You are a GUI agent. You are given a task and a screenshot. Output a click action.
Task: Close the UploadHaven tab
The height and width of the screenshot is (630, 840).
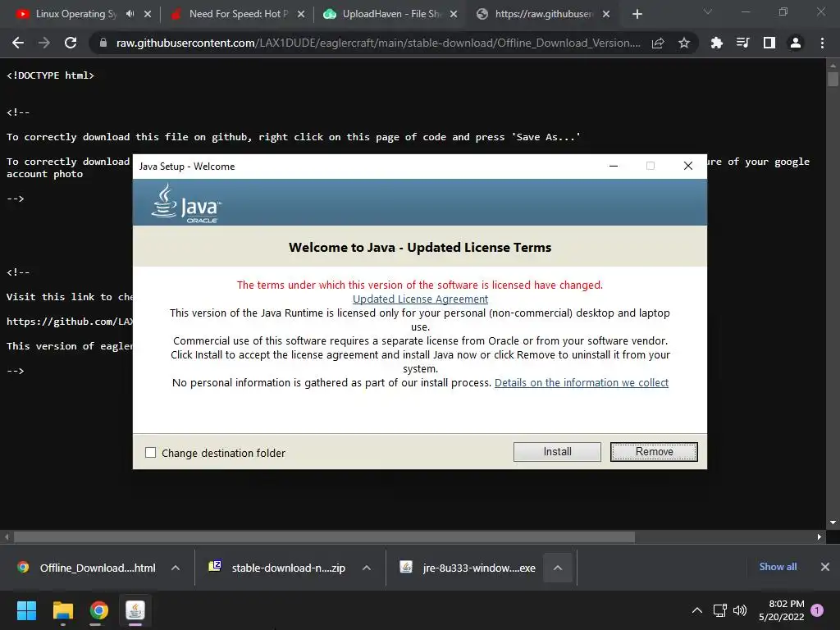[x=454, y=15]
